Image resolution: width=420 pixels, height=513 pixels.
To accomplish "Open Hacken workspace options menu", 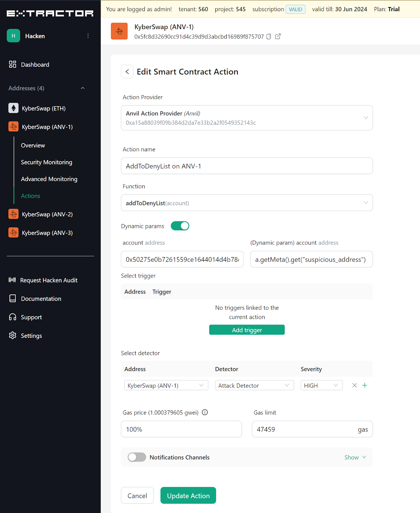I will tap(88, 36).
